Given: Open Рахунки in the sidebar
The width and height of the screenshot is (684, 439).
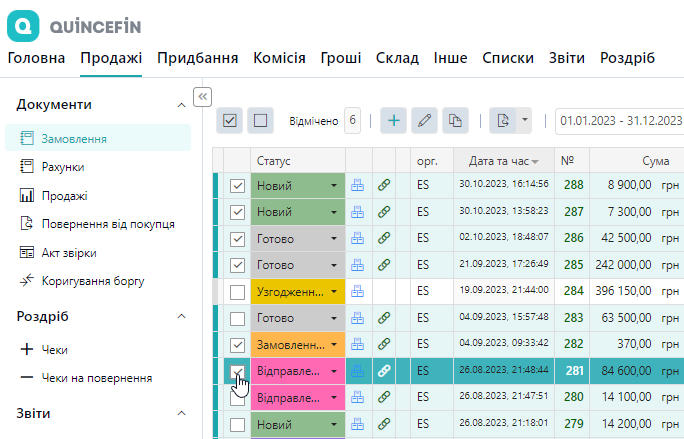Looking at the screenshot, I should tap(62, 167).
